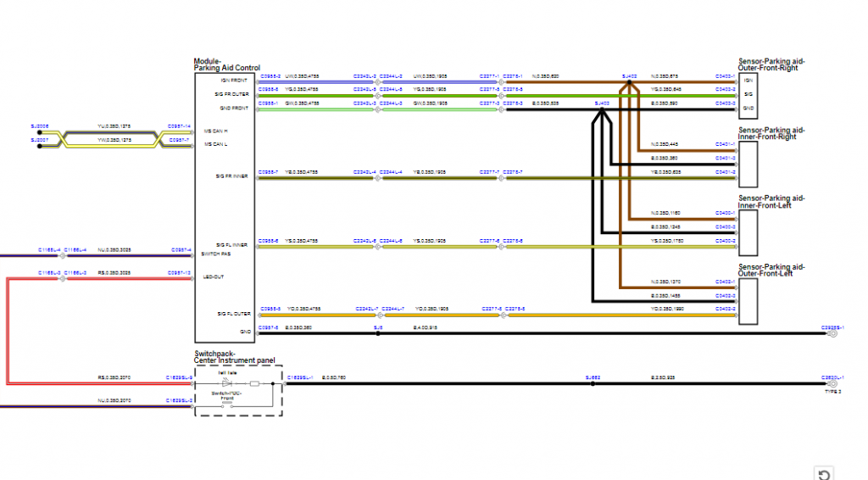Select the Outer-Front-Left sensor box
The image size is (868, 480).
[748, 301]
